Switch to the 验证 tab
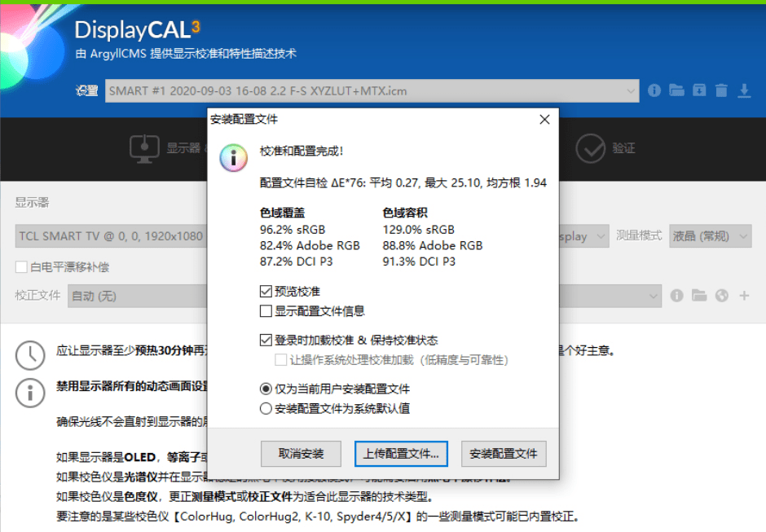This screenshot has width=766, height=532. pyautogui.click(x=605, y=148)
